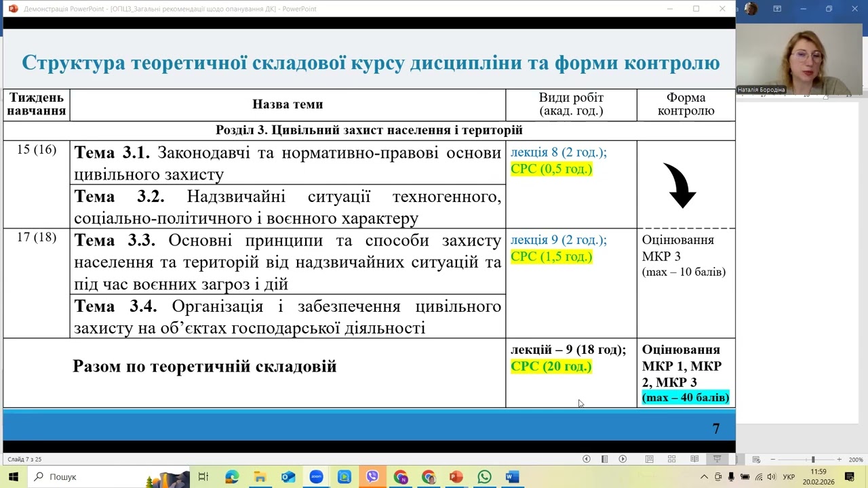Screen dimensions: 868x488
Task: Open the notification center icon
Action: 850,477
